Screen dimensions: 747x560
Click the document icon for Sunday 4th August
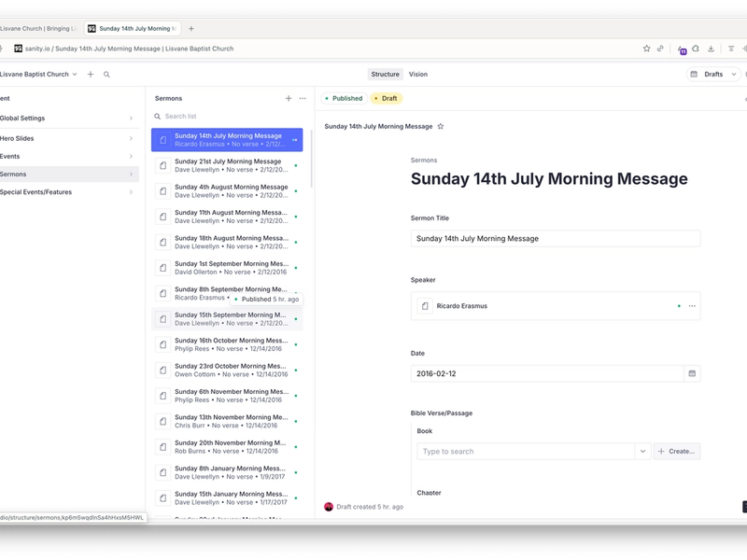(162, 191)
